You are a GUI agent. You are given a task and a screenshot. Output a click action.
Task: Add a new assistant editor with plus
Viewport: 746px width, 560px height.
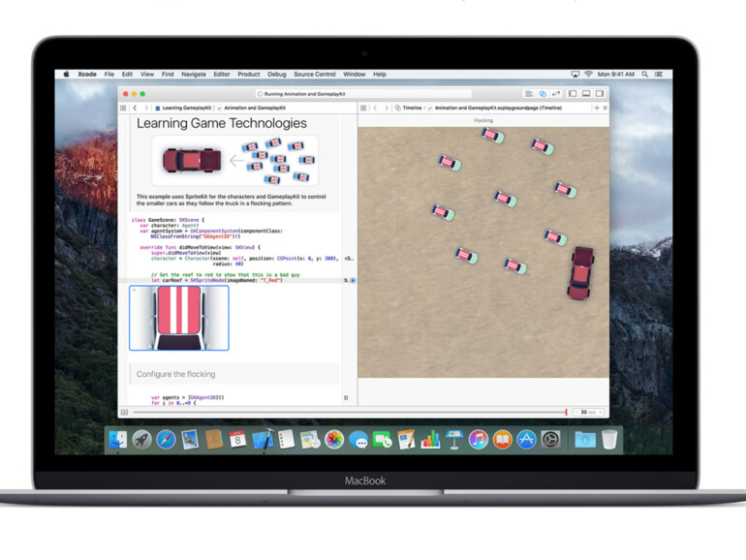coord(597,108)
